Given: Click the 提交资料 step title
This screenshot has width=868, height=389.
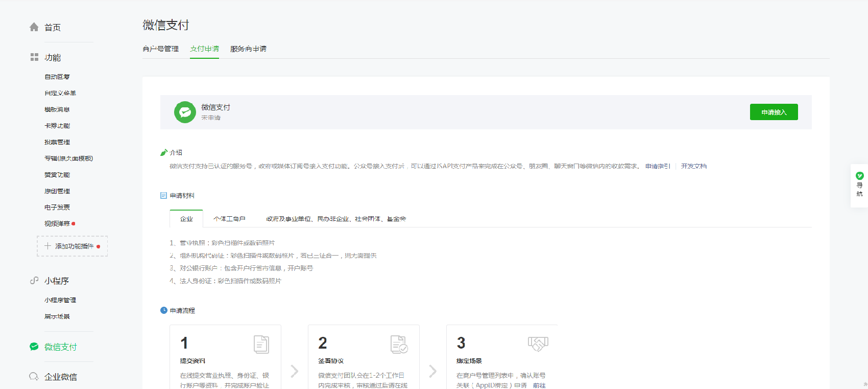Looking at the screenshot, I should (x=192, y=361).
